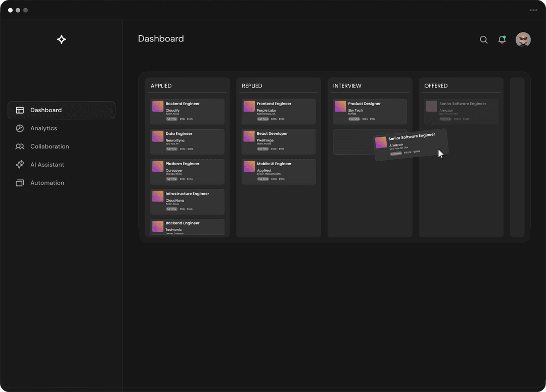
Task: Click the empty dotted drop slot under INTERVIEW
Action: point(352,142)
